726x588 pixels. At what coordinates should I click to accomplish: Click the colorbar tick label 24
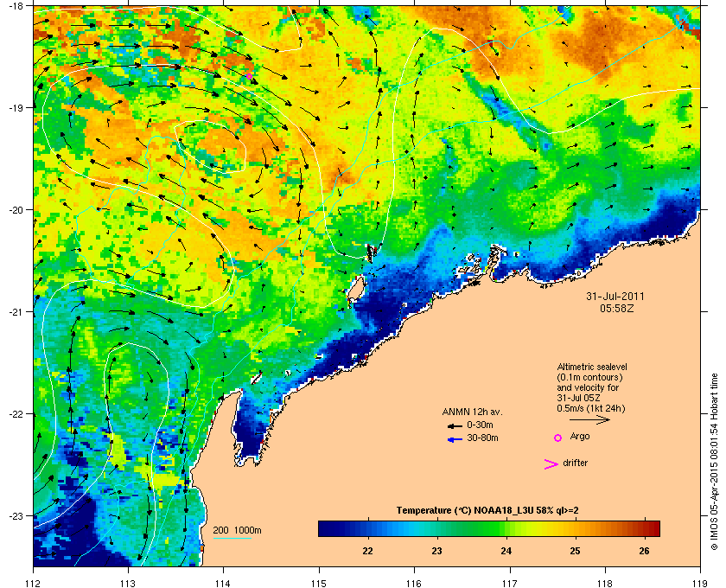pos(506,551)
